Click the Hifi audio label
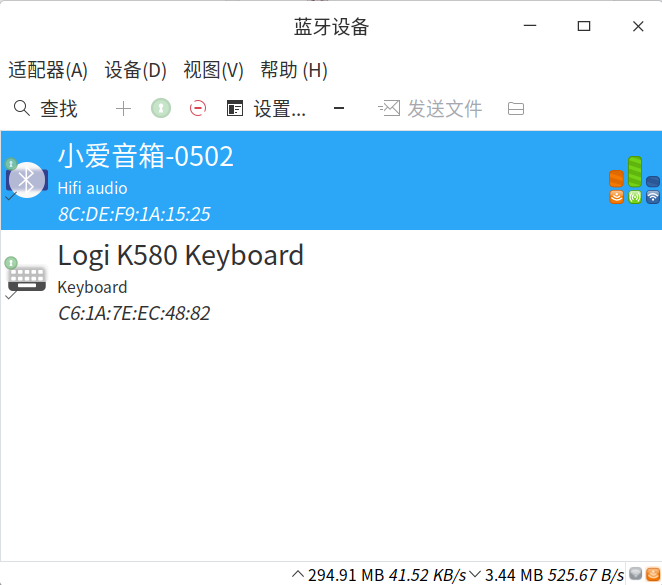 click(92, 188)
